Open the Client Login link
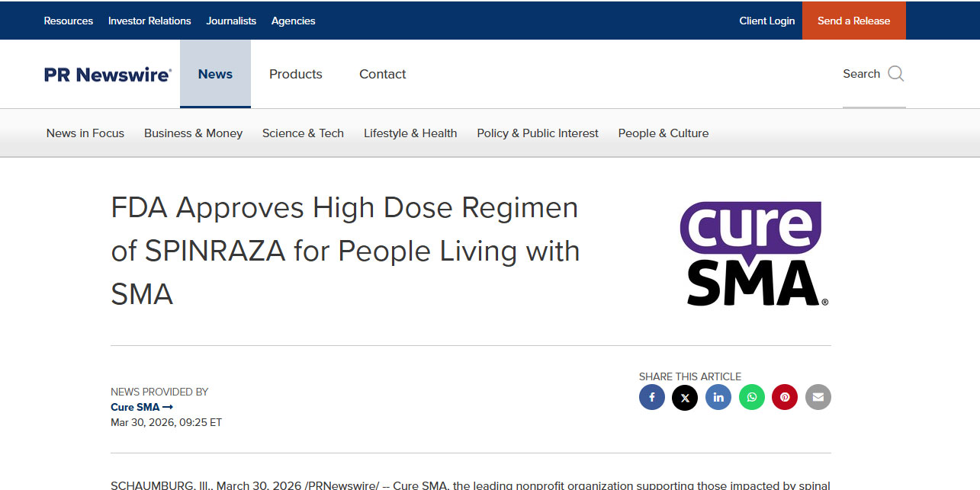This screenshot has width=980, height=490. coord(766,21)
